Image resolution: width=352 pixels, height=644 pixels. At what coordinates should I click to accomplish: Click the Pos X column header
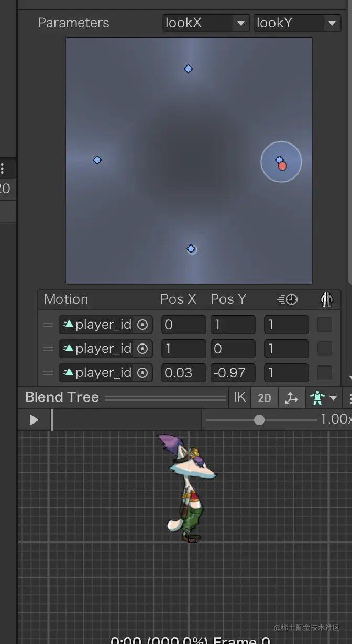(178, 299)
